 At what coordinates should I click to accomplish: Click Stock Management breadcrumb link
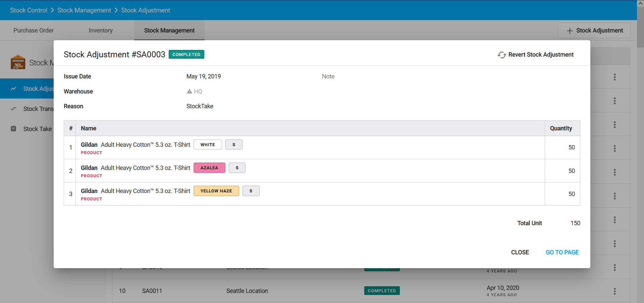pyautogui.click(x=84, y=10)
